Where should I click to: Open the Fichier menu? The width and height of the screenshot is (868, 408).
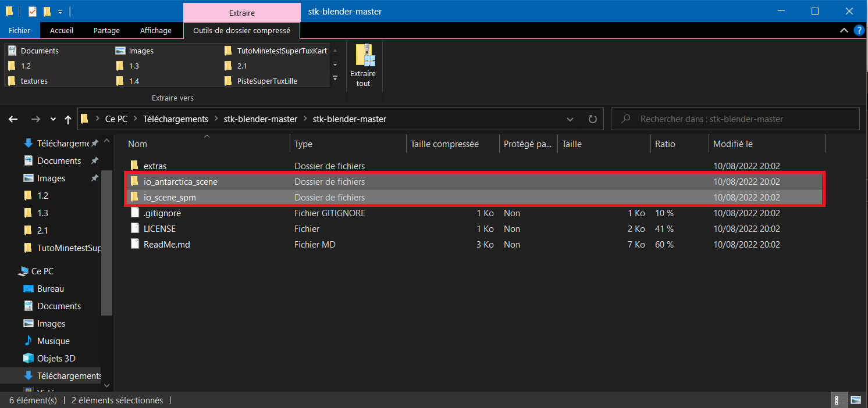(20, 30)
